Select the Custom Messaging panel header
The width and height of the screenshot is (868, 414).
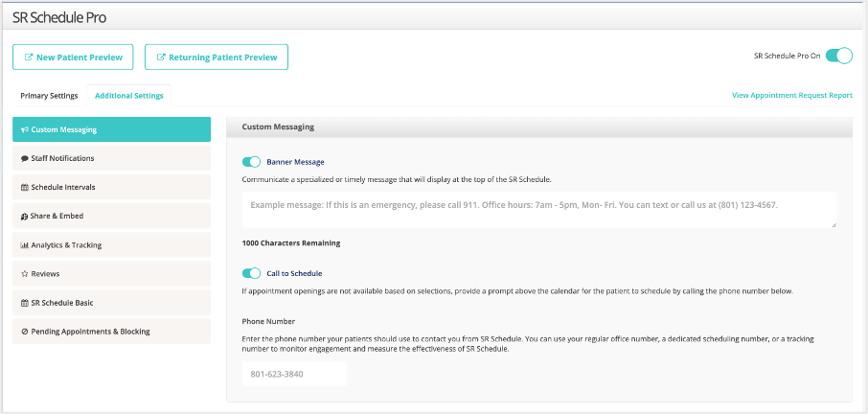pyautogui.click(x=538, y=126)
